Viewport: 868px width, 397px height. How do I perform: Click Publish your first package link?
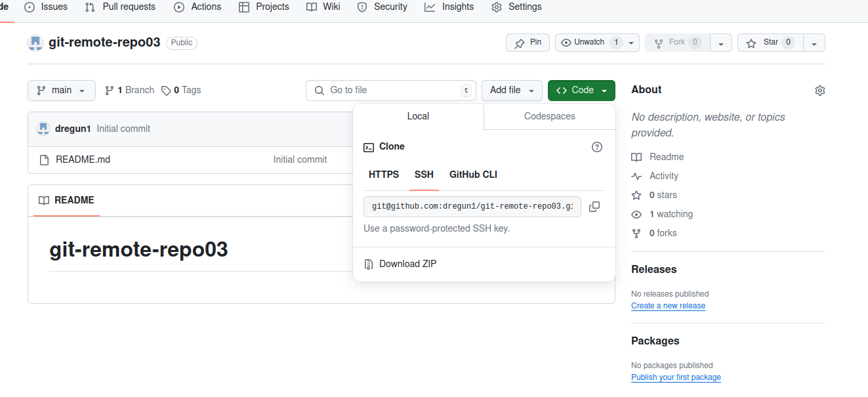pyautogui.click(x=676, y=377)
